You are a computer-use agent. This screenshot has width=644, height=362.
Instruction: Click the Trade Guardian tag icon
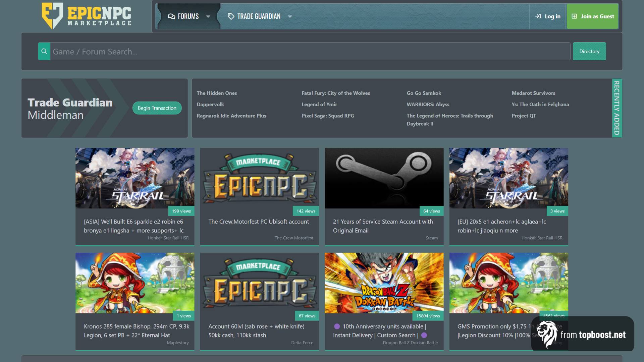pos(231,16)
